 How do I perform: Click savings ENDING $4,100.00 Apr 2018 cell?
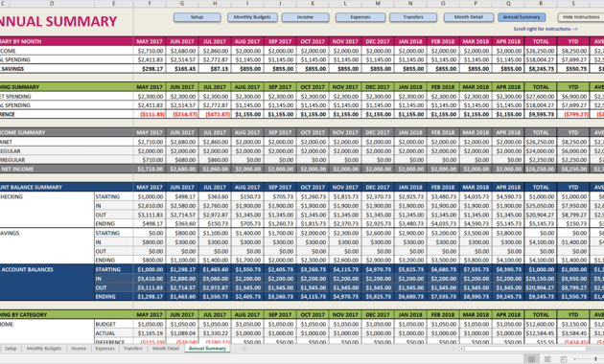508,261
